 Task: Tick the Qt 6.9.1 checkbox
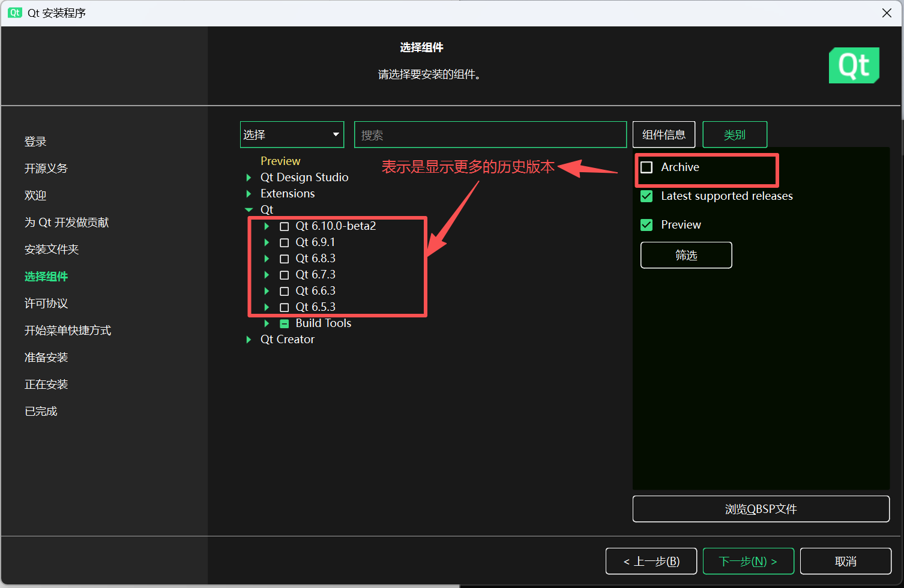[285, 242]
